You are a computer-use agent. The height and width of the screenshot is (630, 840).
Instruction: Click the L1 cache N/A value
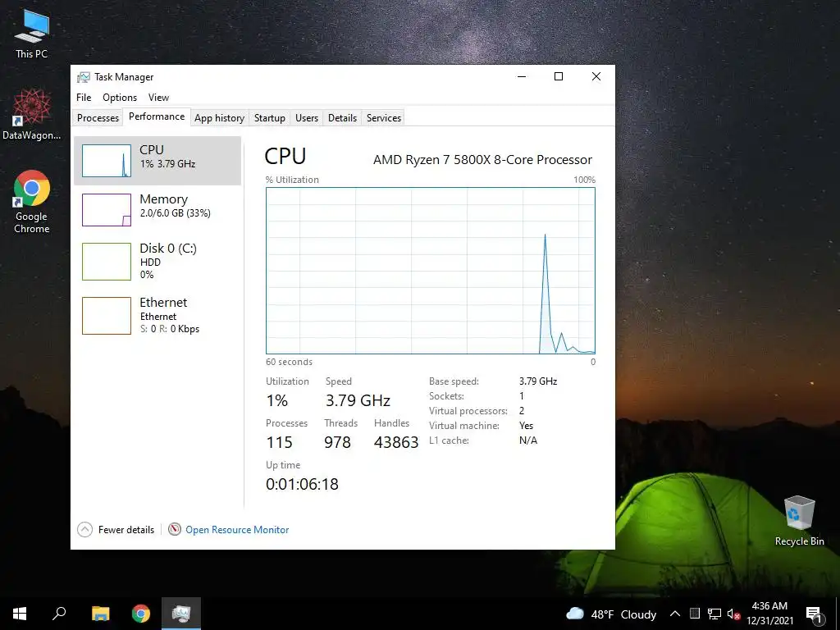527,441
